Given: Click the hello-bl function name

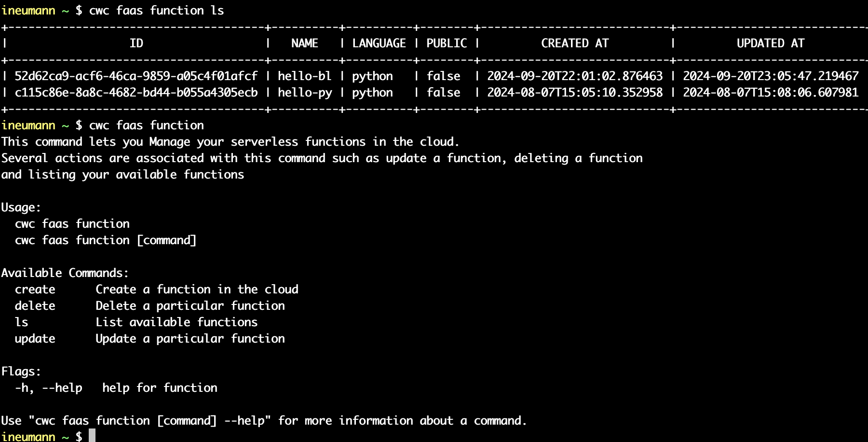Looking at the screenshot, I should coord(304,76).
